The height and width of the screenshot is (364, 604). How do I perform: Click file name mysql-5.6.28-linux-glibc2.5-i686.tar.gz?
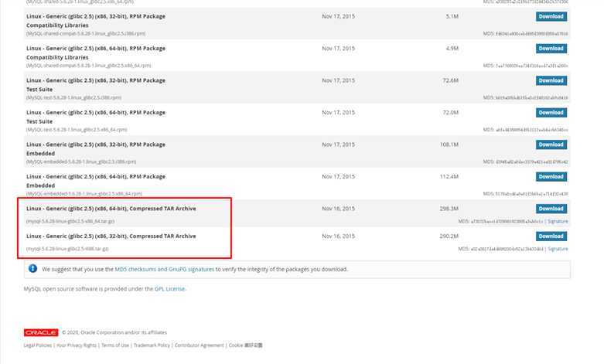pyautogui.click(x=67, y=249)
